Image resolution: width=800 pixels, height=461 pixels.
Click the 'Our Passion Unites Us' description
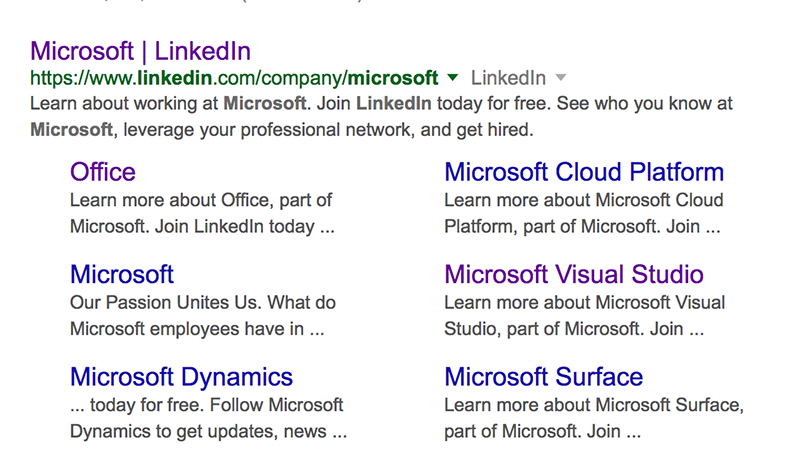(203, 316)
